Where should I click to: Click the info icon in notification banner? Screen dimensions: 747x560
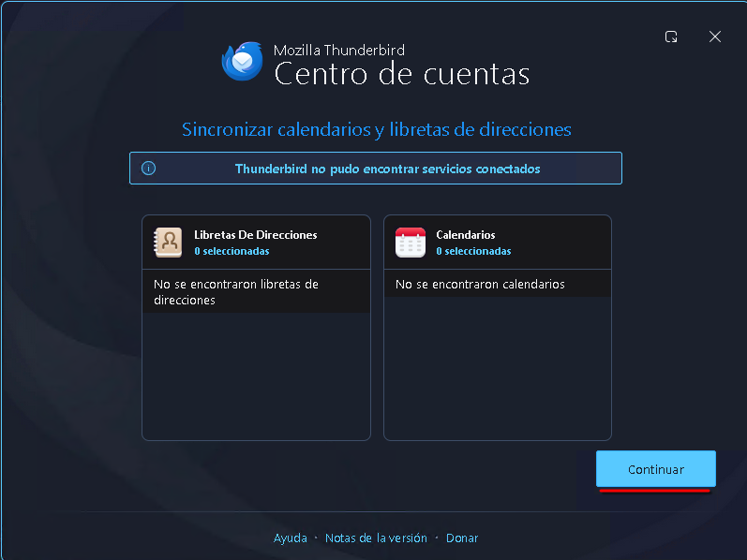tap(148, 169)
